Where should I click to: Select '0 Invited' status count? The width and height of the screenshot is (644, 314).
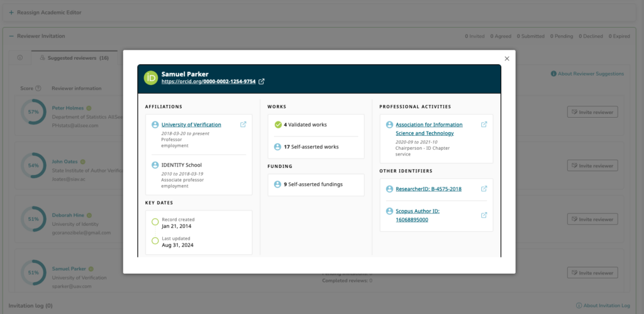pyautogui.click(x=474, y=36)
